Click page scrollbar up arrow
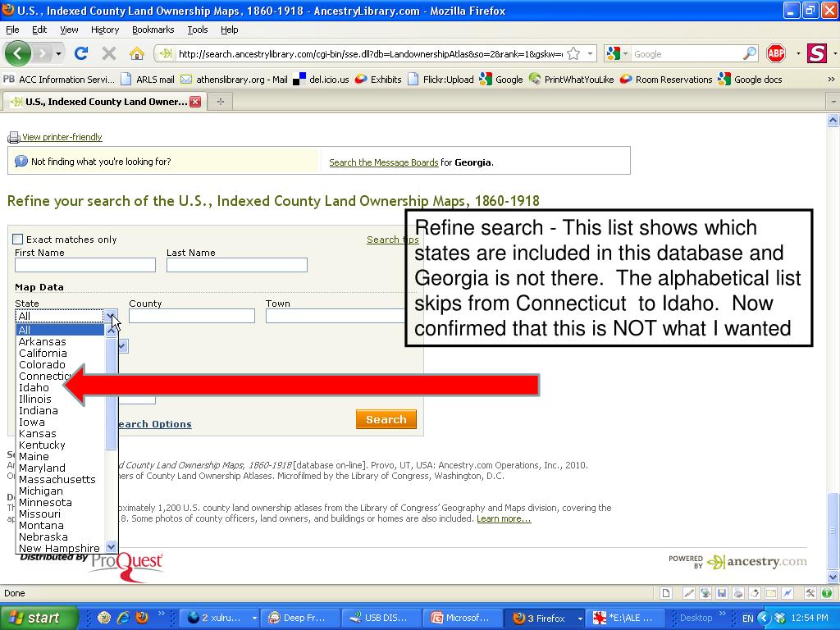Screen dimensions: 840x630 (833, 120)
